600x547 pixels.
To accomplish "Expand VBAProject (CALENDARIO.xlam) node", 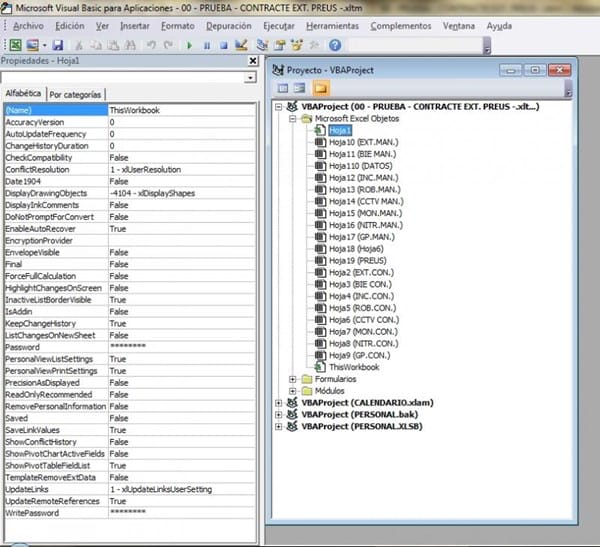I will (278, 403).
